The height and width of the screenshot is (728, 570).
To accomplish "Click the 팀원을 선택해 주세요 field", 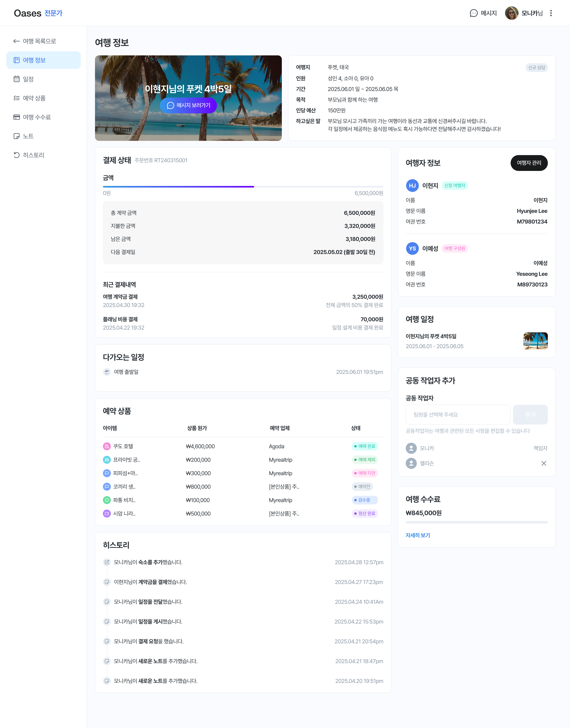I will (x=458, y=415).
